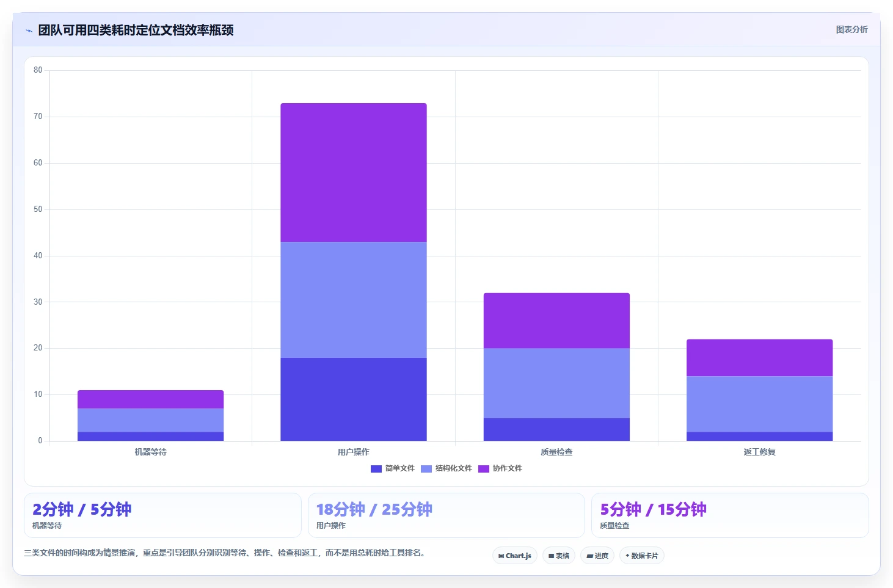Toggle 简单文件 legend color box
893x588 pixels.
pyautogui.click(x=376, y=468)
